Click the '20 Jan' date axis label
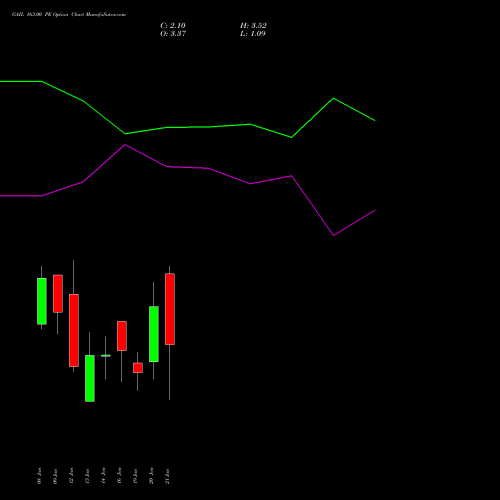500x500 pixels. pos(151,476)
